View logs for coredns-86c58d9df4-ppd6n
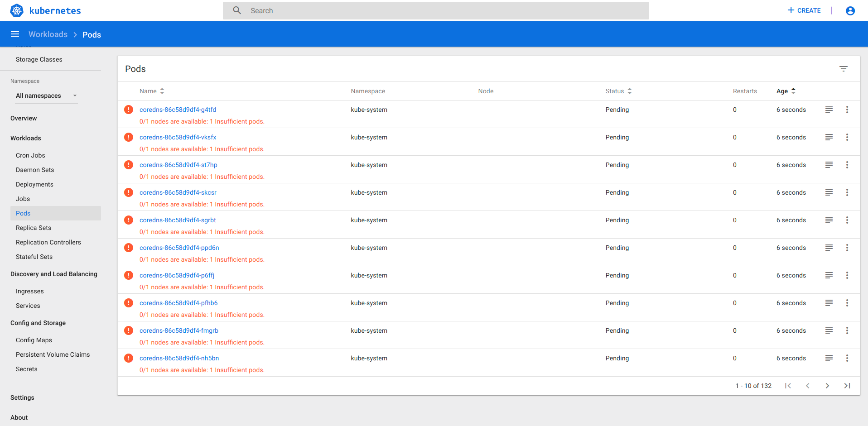 point(829,248)
